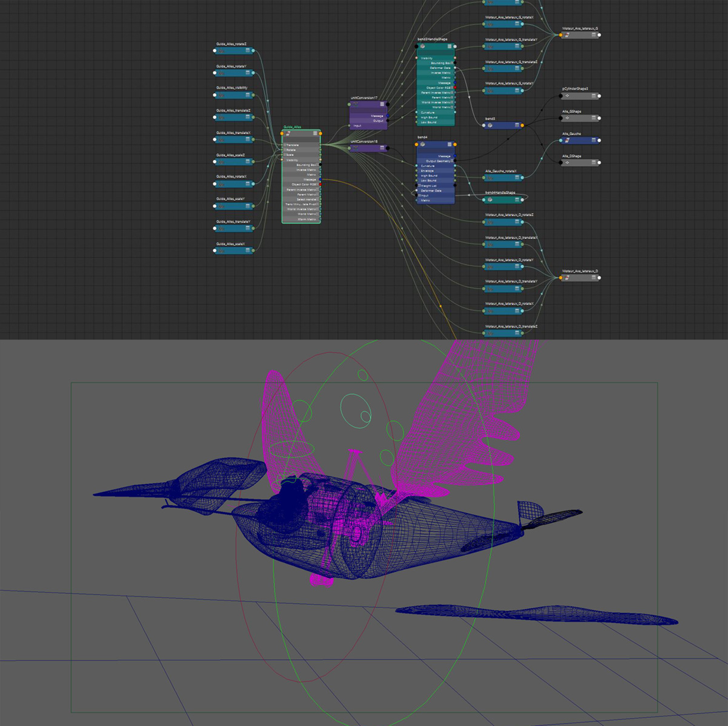Click the curve icon on Moteur_Axe_lateraux_D_rotateZ node
Viewport: 728px width, 726px height.
[490, 222]
